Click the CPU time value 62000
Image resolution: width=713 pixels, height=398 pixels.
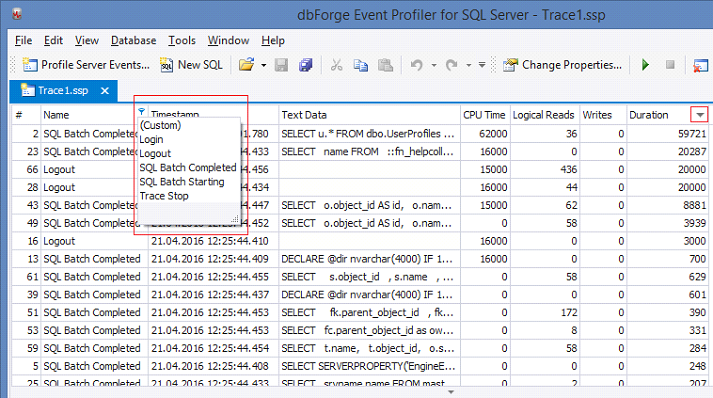(x=493, y=134)
